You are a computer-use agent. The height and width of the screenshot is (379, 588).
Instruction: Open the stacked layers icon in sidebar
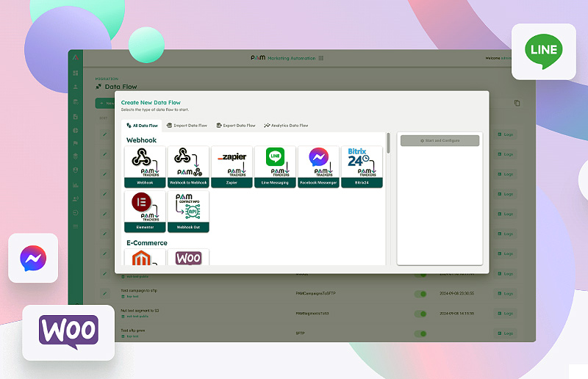(x=76, y=156)
